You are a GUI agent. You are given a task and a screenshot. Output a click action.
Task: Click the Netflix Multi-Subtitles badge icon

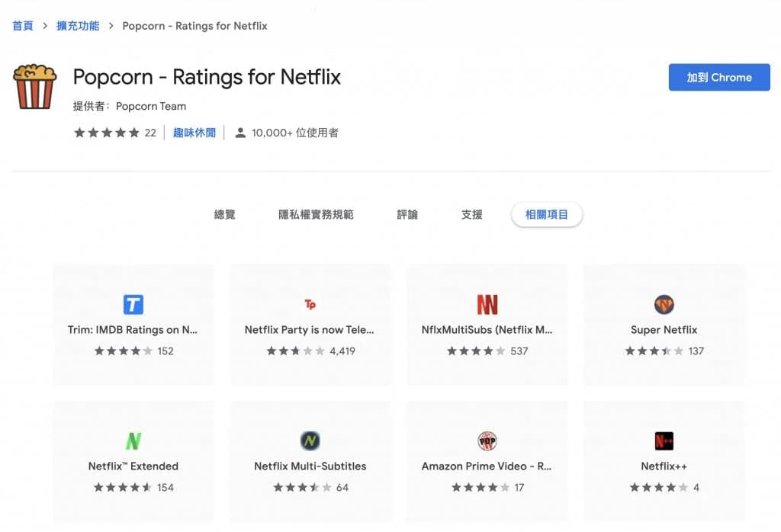pyautogui.click(x=310, y=440)
